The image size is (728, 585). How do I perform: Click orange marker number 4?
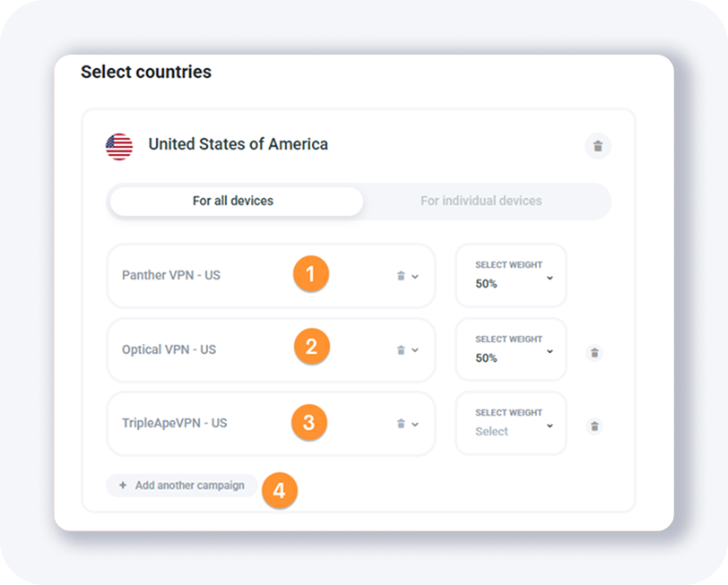point(280,491)
